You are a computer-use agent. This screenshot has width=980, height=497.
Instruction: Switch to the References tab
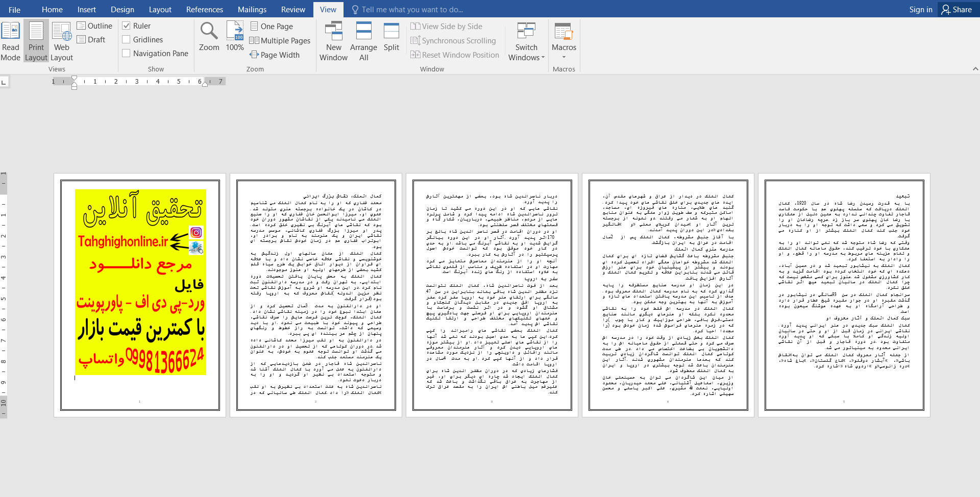coord(205,9)
